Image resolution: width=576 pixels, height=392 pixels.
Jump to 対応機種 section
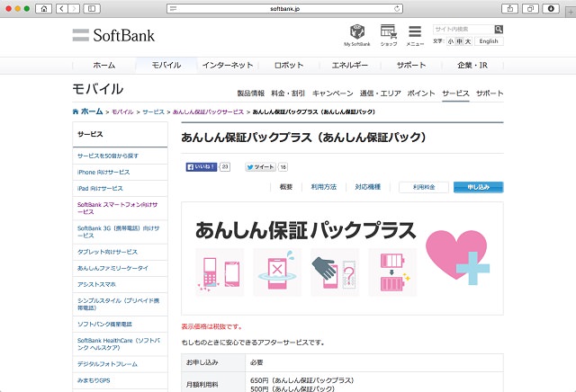[x=368, y=187]
